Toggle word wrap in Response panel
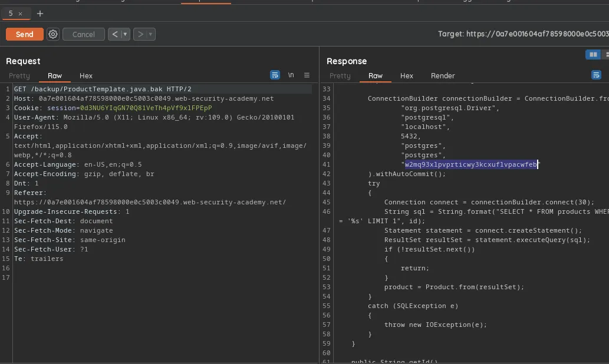The image size is (609, 364). click(x=596, y=75)
